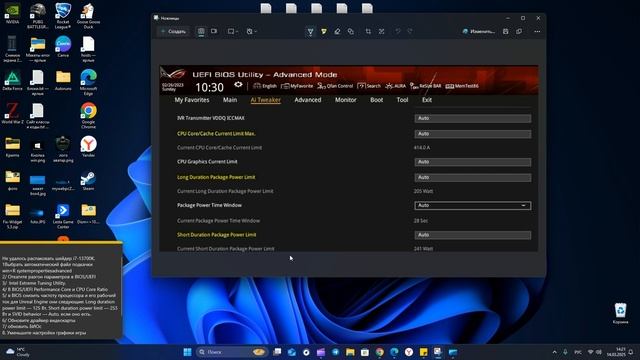
Task: Open the Корзина recycle bin
Action: pos(620,313)
